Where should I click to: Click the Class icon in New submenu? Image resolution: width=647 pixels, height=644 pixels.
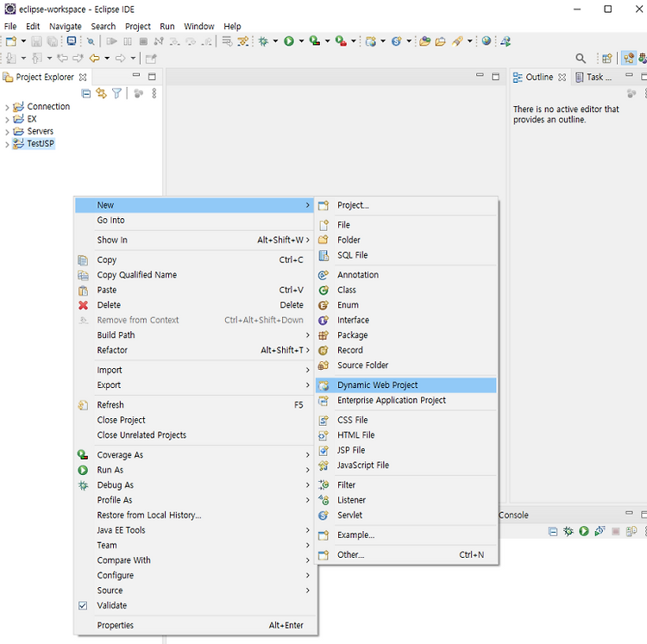tap(323, 291)
